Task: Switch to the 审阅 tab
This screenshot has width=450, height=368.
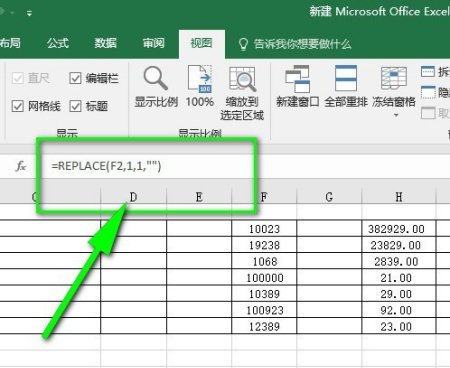Action: (x=153, y=43)
